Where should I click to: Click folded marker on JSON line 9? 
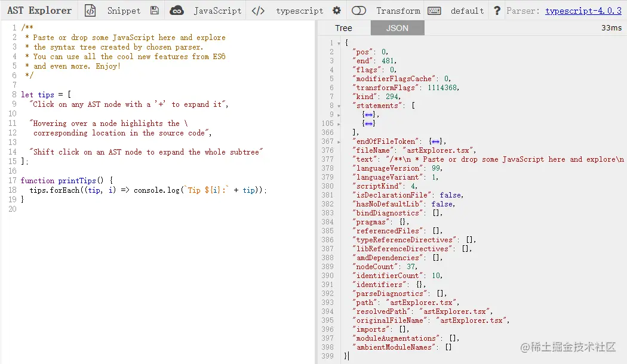(368, 115)
